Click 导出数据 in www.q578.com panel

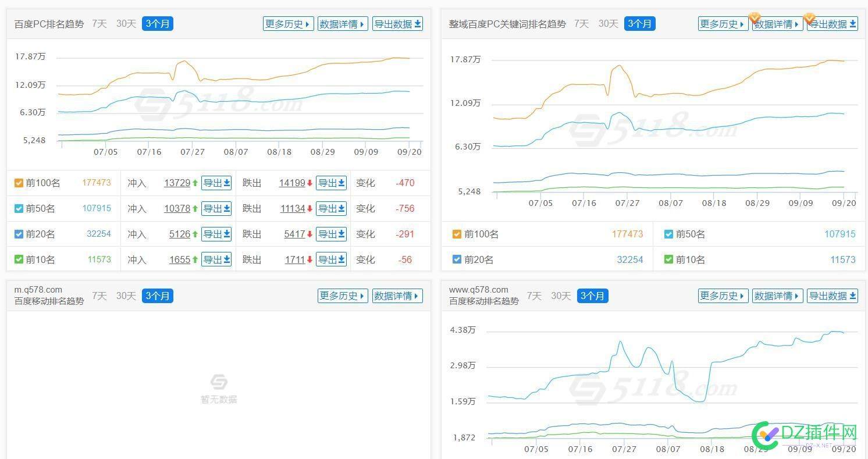pos(833,296)
